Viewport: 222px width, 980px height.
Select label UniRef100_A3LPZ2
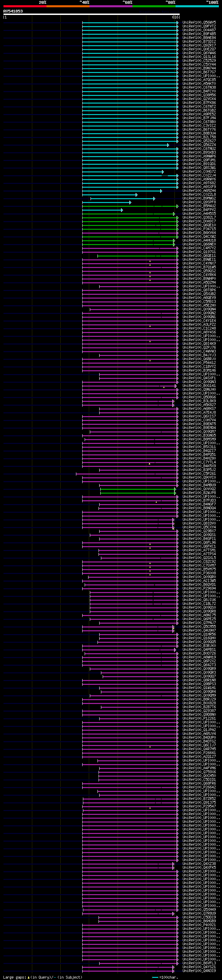(x=199, y=324)
